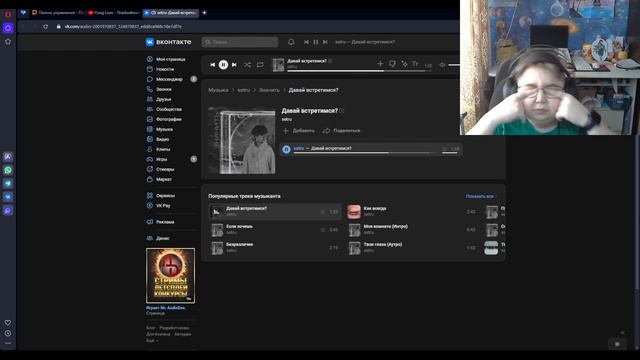
Task: Click Показать все for popular tracks
Action: (480, 196)
